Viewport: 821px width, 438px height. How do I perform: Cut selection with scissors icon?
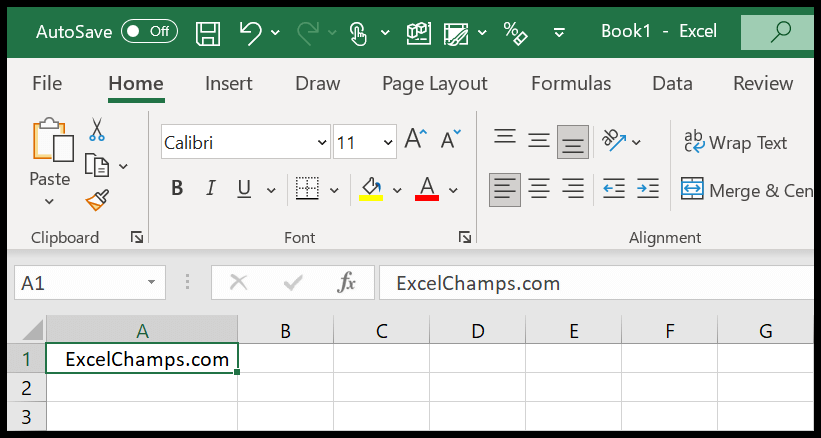(97, 129)
